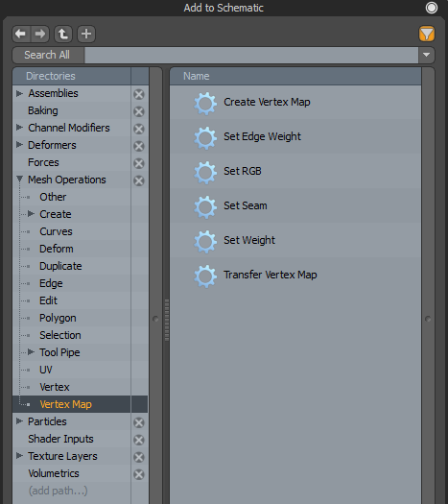Viewport: 448px width, 504px height.
Task: Collapse the Mesh Operations tree node
Action: pos(19,180)
